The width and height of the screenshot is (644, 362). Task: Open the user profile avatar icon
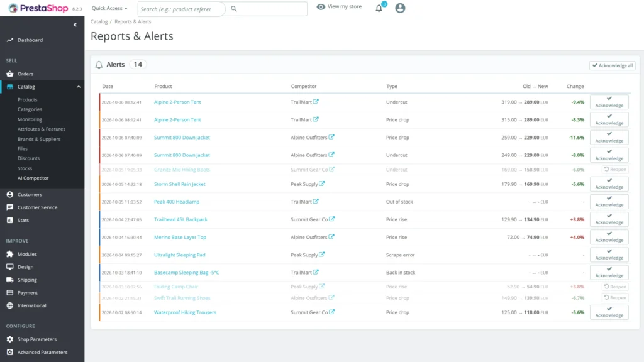tap(400, 8)
